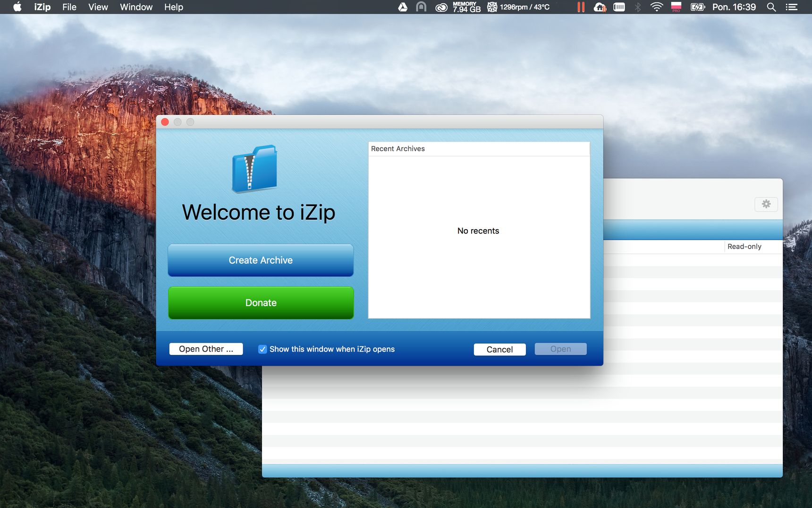Click the battery charging status icon
The width and height of the screenshot is (812, 508).
coord(697,7)
